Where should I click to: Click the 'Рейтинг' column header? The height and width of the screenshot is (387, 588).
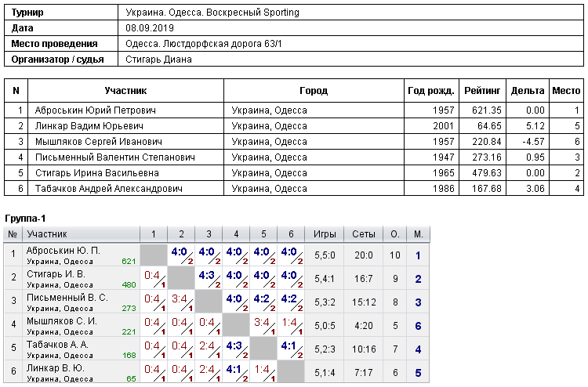482,91
